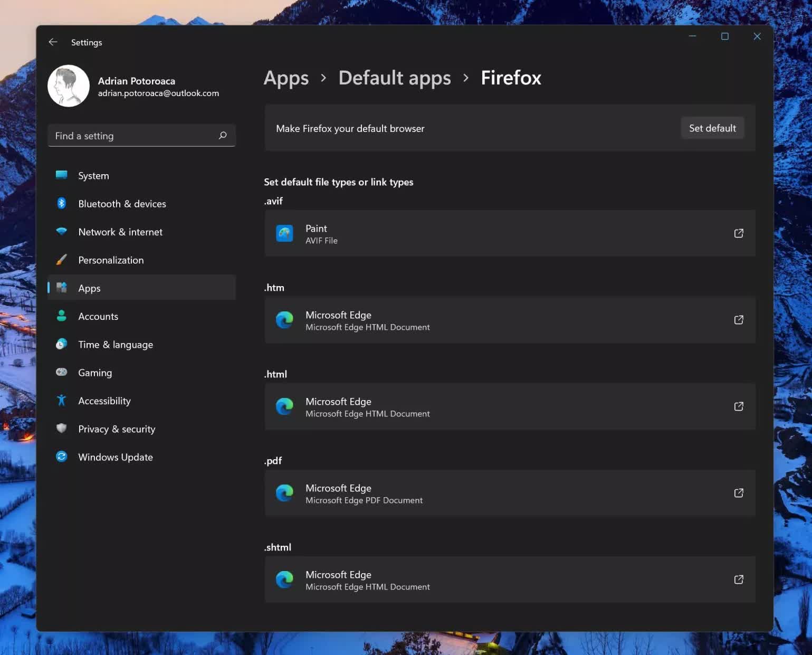
Task: Open the external-link icon in .shtml row
Action: pyautogui.click(x=739, y=580)
